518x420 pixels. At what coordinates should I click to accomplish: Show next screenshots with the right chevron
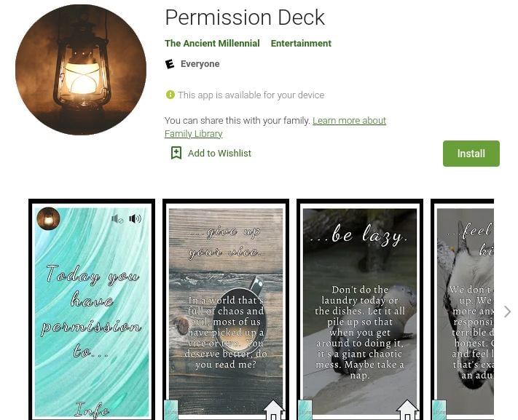click(x=507, y=312)
